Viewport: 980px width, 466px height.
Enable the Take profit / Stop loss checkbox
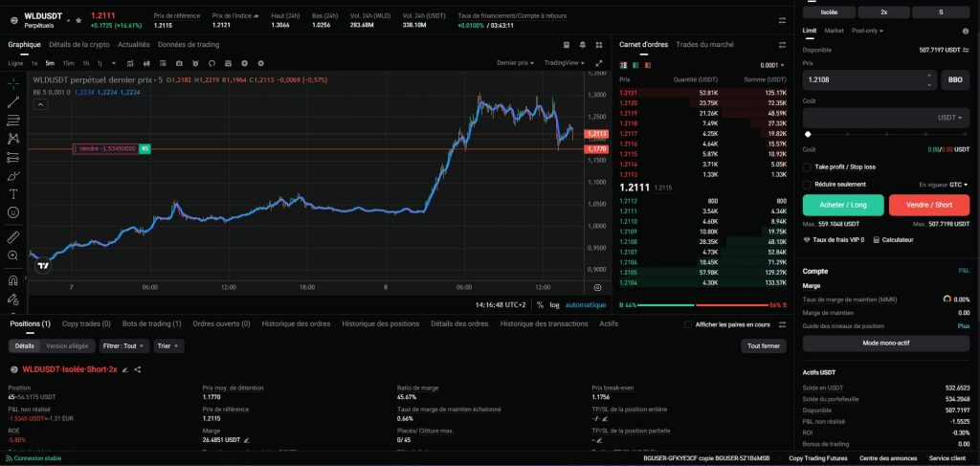click(808, 166)
